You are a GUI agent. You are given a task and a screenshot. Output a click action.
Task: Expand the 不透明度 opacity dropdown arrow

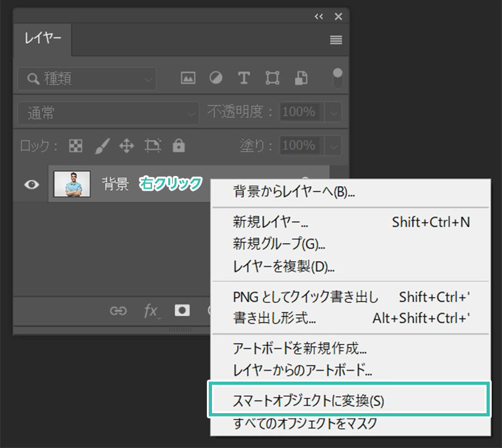click(x=334, y=113)
